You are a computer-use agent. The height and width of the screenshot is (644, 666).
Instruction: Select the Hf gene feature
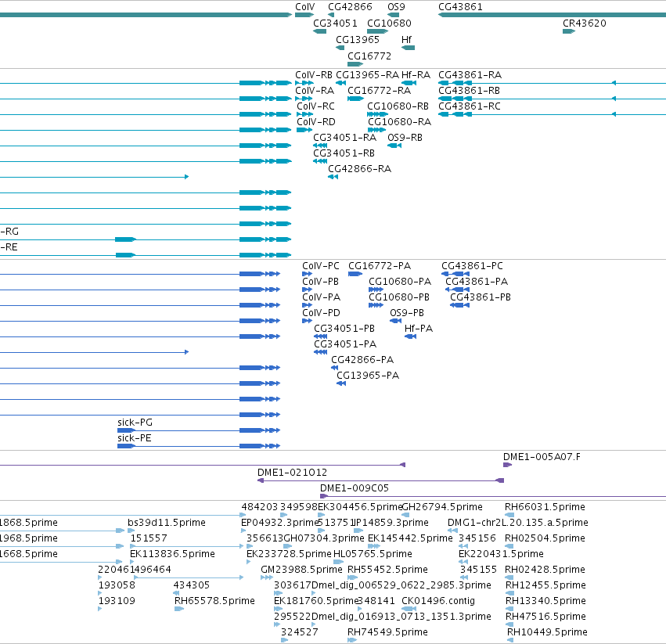[409, 48]
